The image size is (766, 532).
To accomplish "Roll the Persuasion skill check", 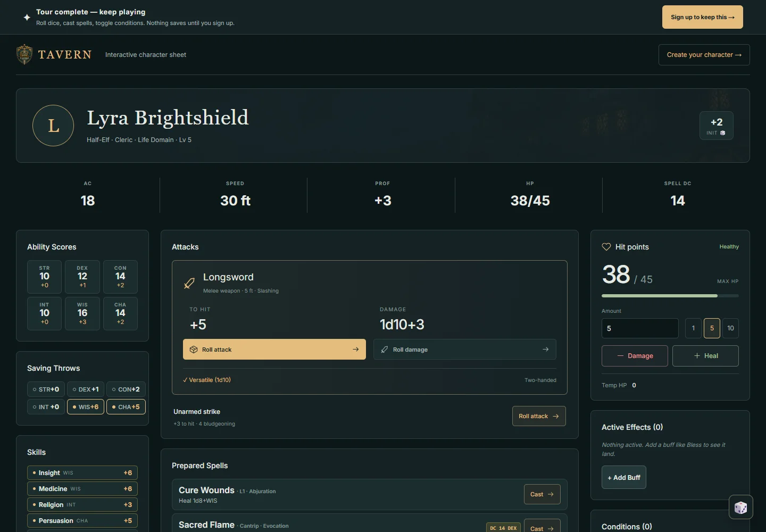I will [82, 521].
